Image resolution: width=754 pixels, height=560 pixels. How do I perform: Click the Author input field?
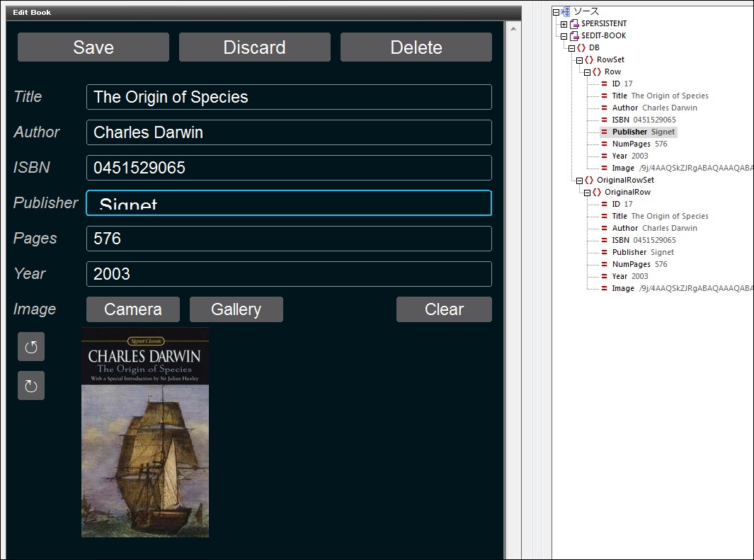289,132
